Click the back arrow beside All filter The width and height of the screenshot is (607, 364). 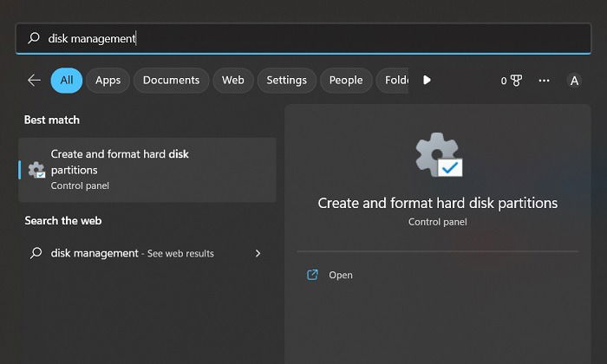(34, 81)
